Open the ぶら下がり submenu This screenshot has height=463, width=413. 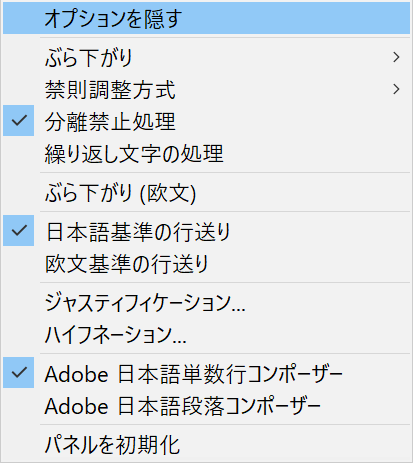[x=206, y=58]
